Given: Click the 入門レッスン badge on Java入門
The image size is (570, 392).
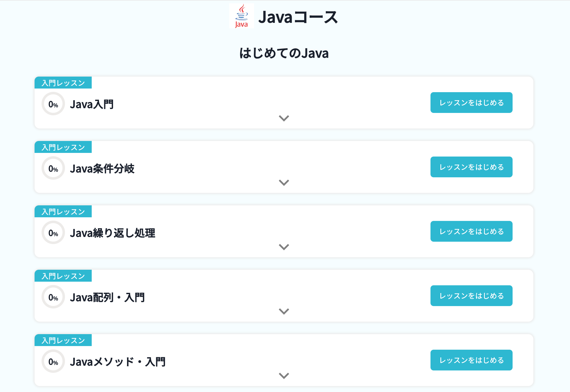Looking at the screenshot, I should (x=63, y=83).
